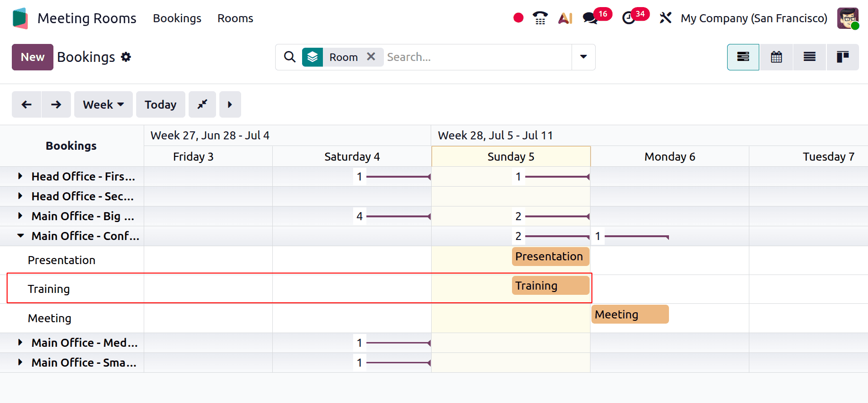Click the 1 count for Main Office Sma Saturday

(359, 362)
